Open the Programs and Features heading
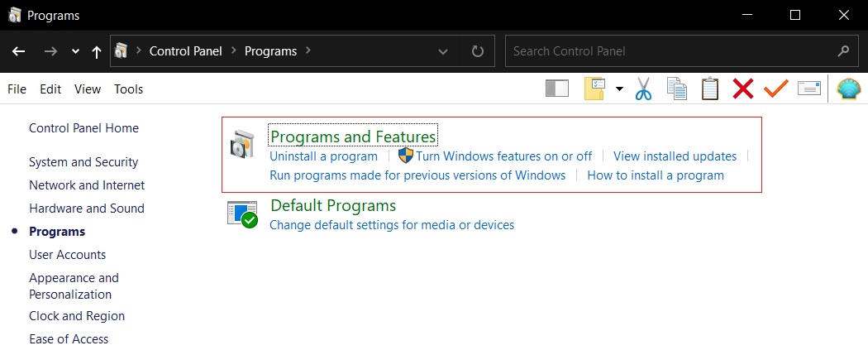Viewport: 868px width, 350px height. pyautogui.click(x=353, y=137)
